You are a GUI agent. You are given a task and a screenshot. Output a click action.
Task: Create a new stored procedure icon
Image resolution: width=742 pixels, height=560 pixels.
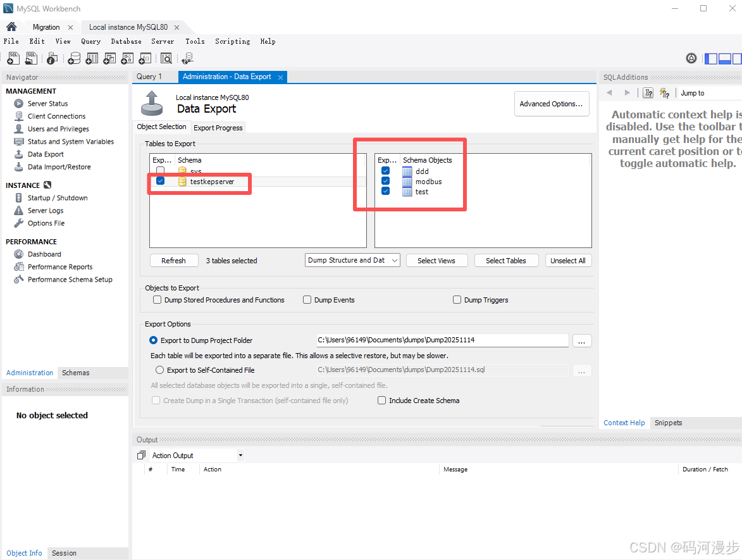(x=127, y=58)
